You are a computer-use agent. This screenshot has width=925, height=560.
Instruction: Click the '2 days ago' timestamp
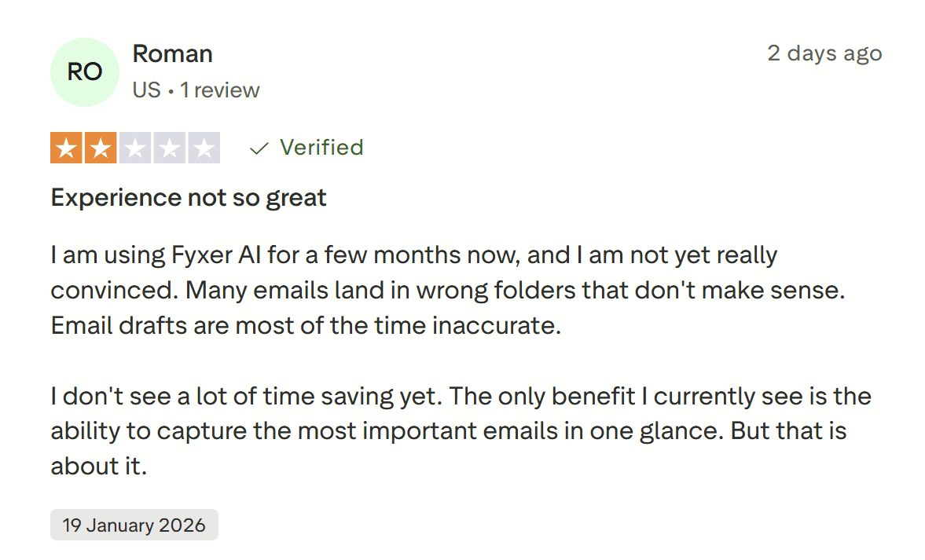click(x=824, y=53)
